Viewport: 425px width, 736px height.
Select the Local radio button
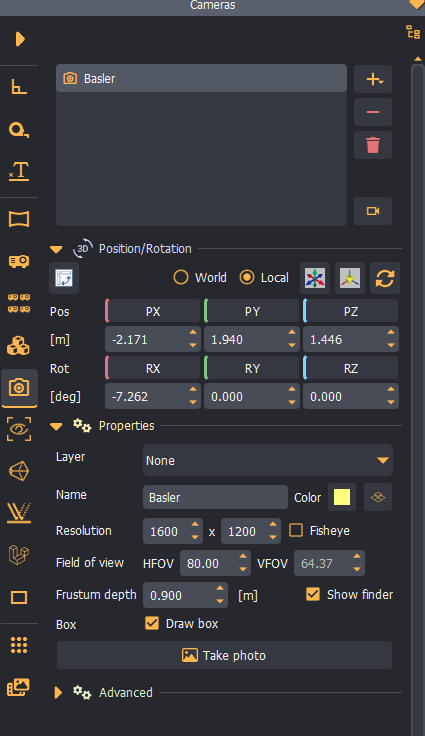pos(247,277)
